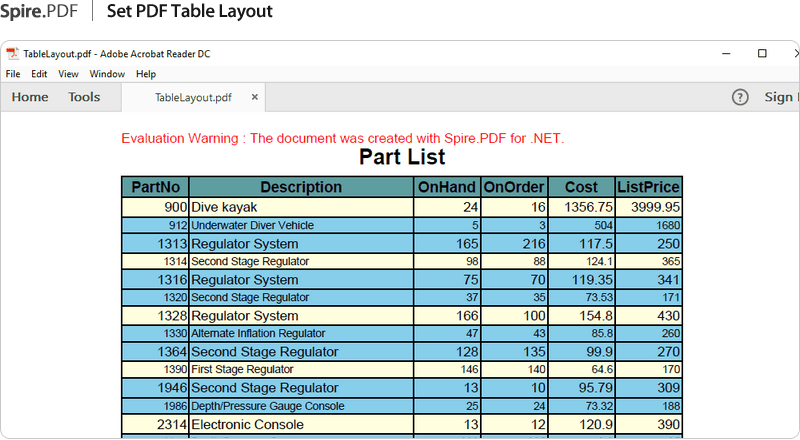Click part number 1314

[176, 261]
